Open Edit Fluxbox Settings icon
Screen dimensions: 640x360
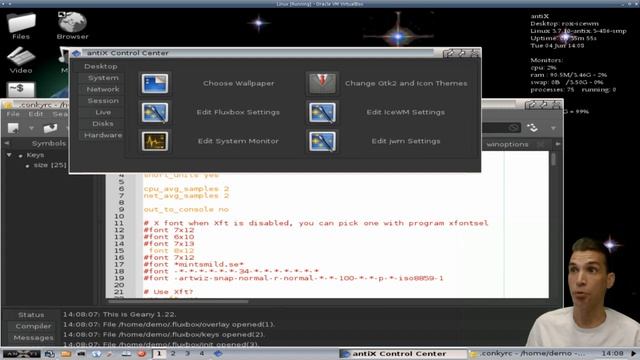155,112
